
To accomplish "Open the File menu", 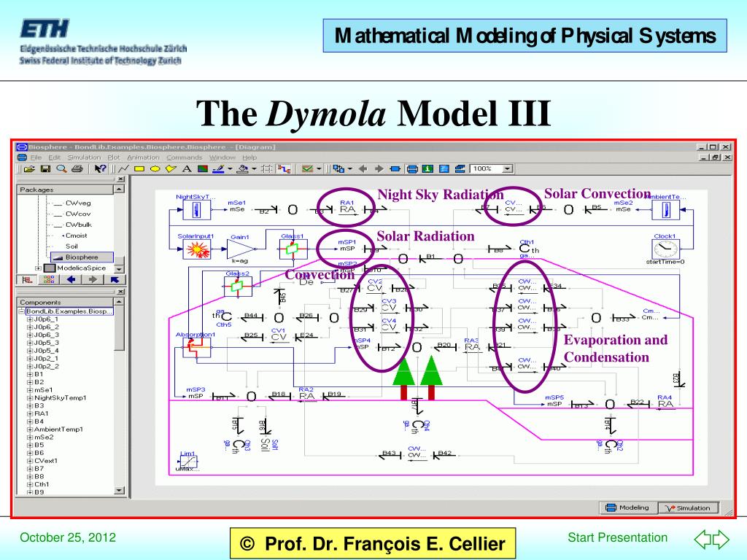I will point(36,157).
